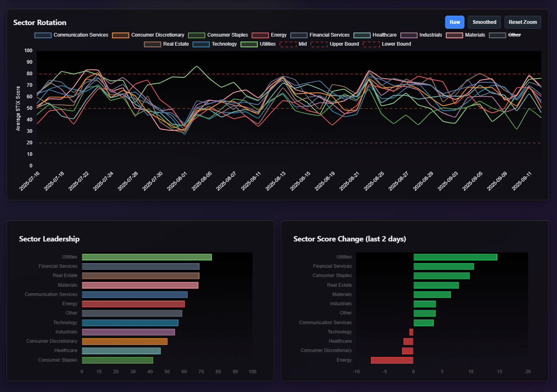Click the Sector Leadership title

pos(49,239)
